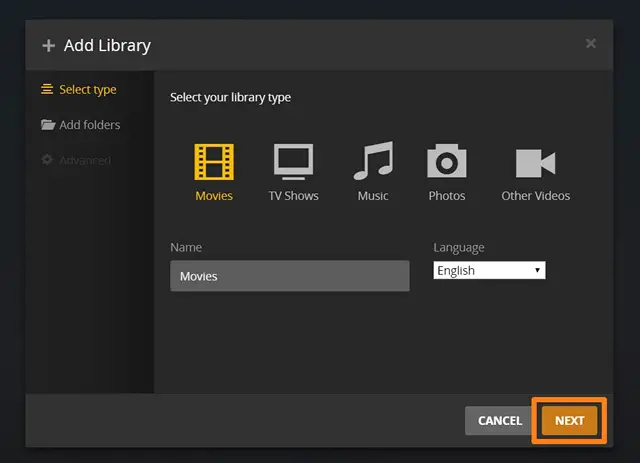Image resolution: width=640 pixels, height=463 pixels.
Task: Click the list icon beside Select type
Action: 47,89
